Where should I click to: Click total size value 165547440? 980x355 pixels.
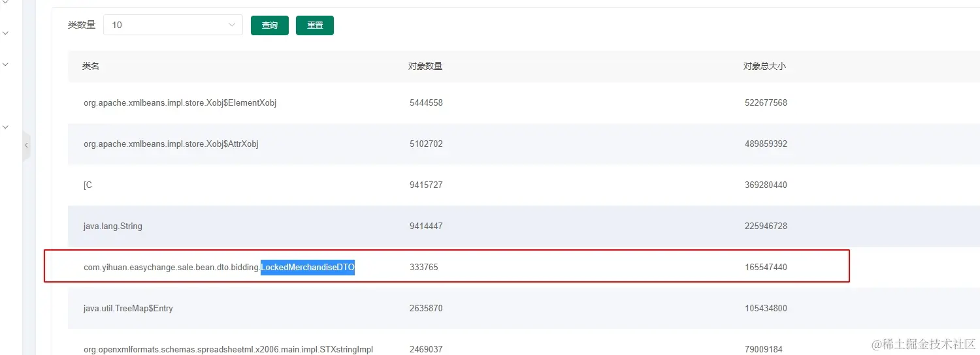click(766, 267)
